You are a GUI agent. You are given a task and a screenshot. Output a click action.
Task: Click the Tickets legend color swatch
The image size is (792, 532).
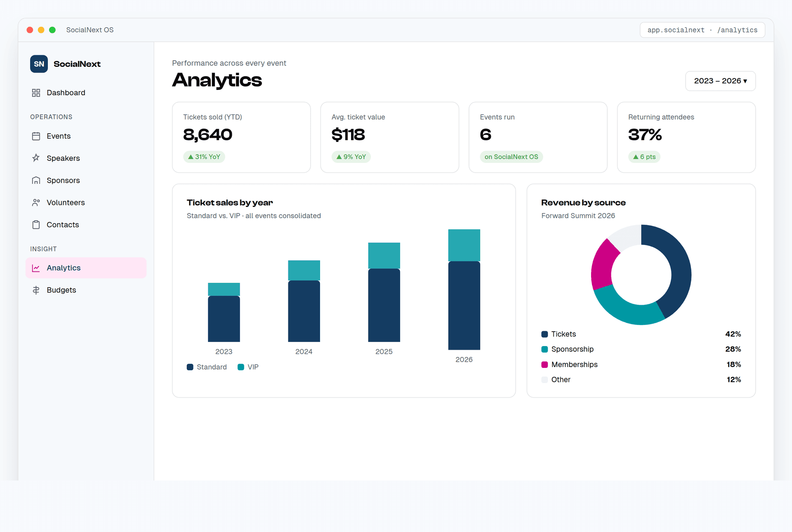click(544, 334)
